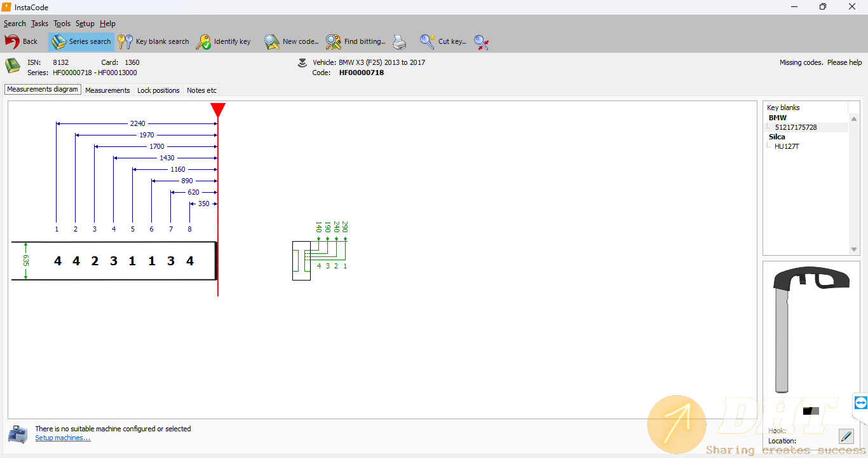Image resolution: width=868 pixels, height=458 pixels.
Task: Open the Search menu
Action: [x=15, y=24]
